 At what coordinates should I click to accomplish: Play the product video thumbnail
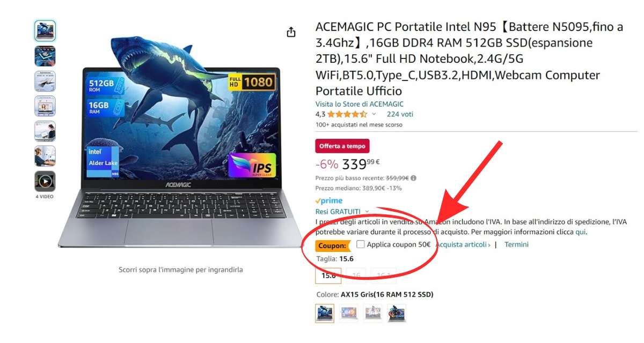(45, 182)
